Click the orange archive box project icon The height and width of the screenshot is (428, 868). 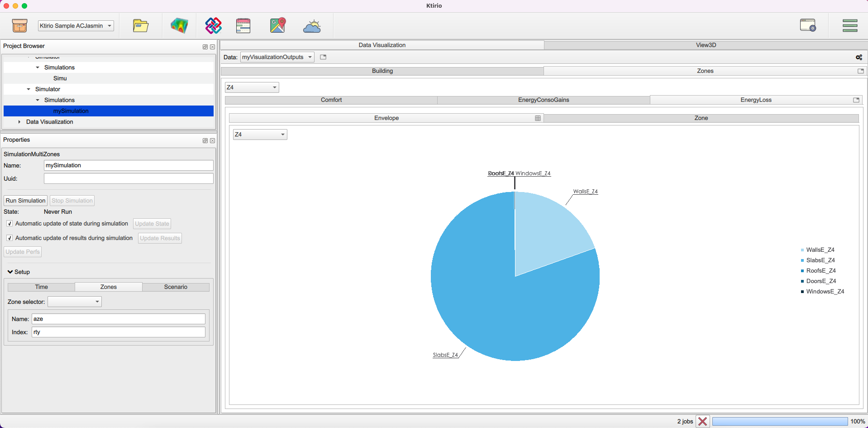pos(19,26)
